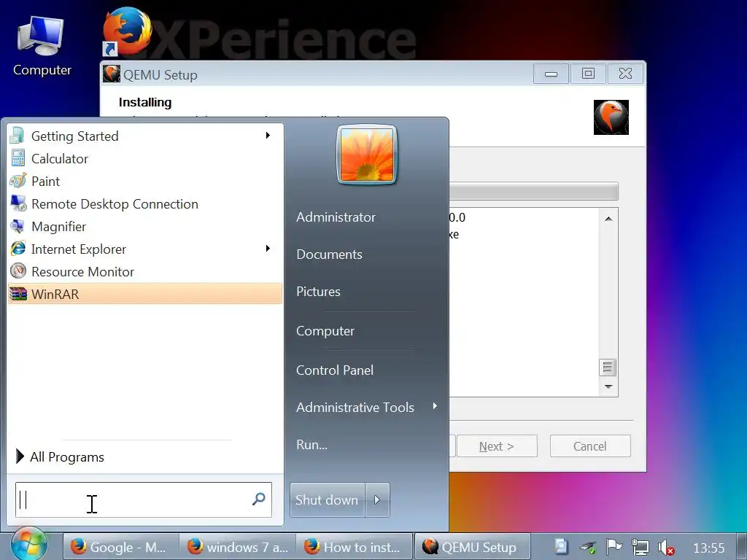This screenshot has height=560, width=747.
Task: Click the QEMU logo in setup header
Action: pos(611,117)
